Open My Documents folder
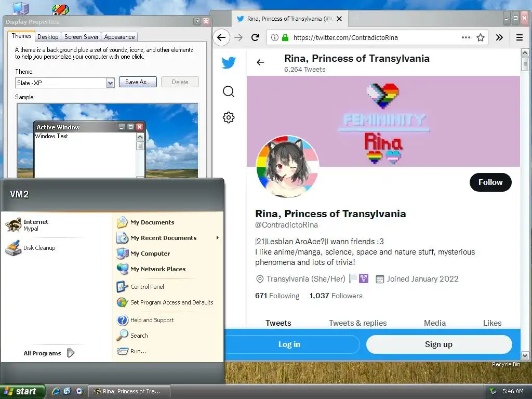The image size is (532, 399). pyautogui.click(x=146, y=222)
